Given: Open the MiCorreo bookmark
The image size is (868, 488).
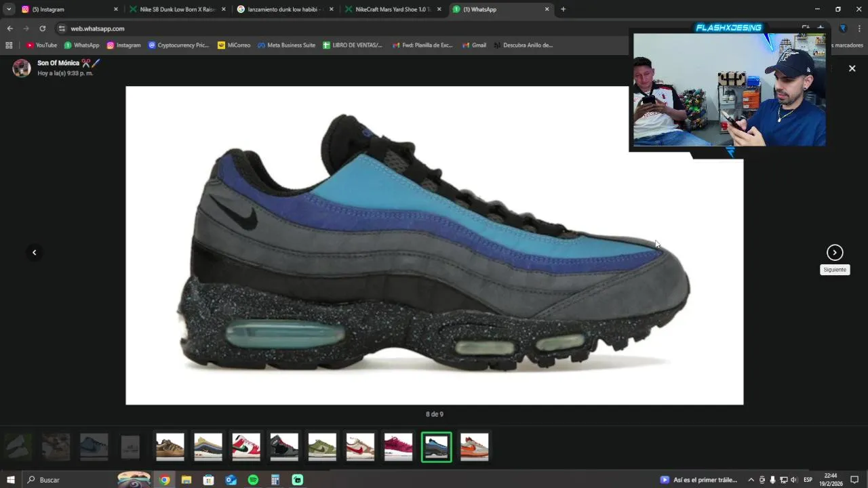Looking at the screenshot, I should click(x=234, y=45).
